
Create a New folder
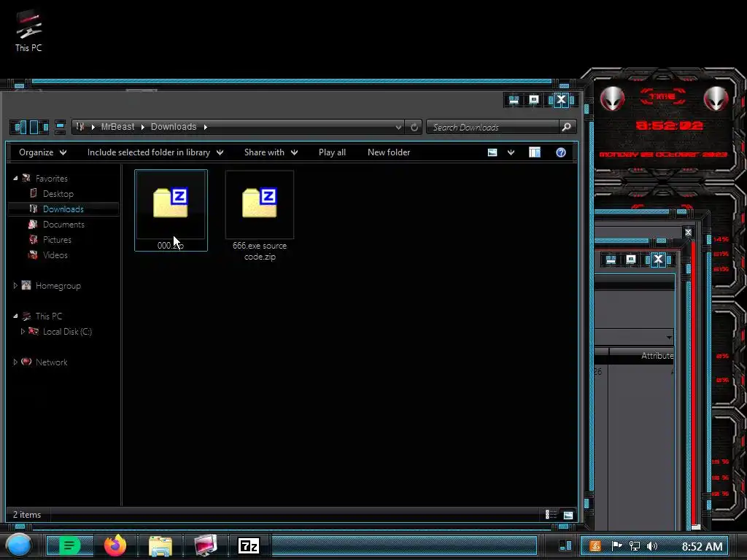click(389, 152)
